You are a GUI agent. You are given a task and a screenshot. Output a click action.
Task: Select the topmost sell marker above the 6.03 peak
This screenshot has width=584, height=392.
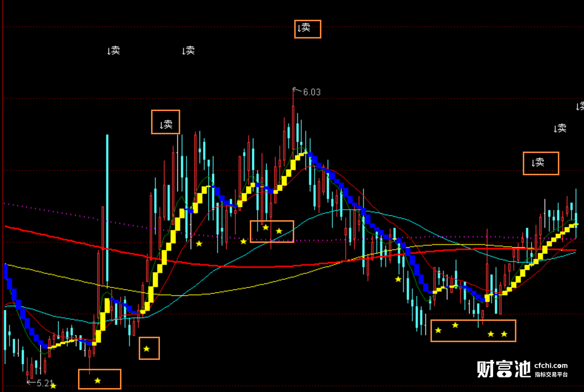pos(304,28)
